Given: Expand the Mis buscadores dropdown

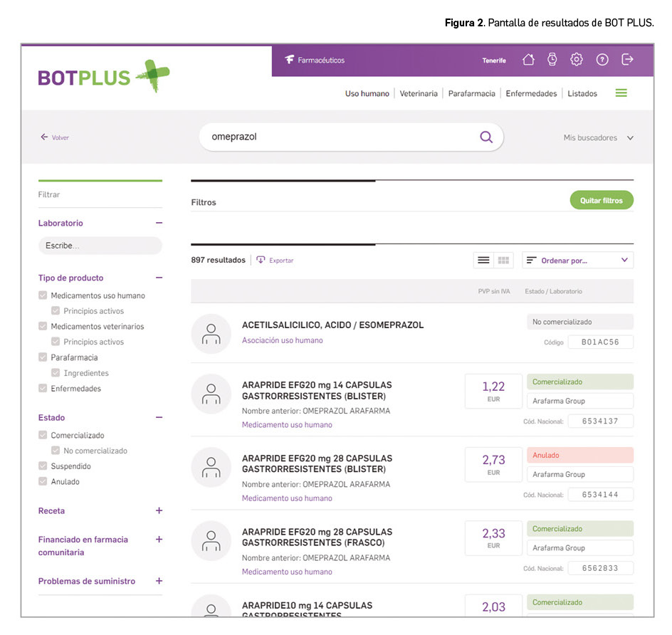Looking at the screenshot, I should 597,138.
